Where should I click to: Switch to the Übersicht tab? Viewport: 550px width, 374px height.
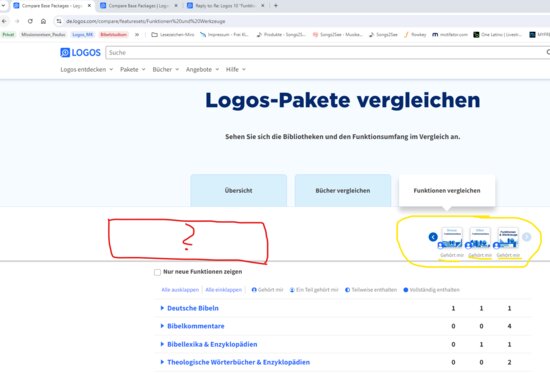point(239,191)
